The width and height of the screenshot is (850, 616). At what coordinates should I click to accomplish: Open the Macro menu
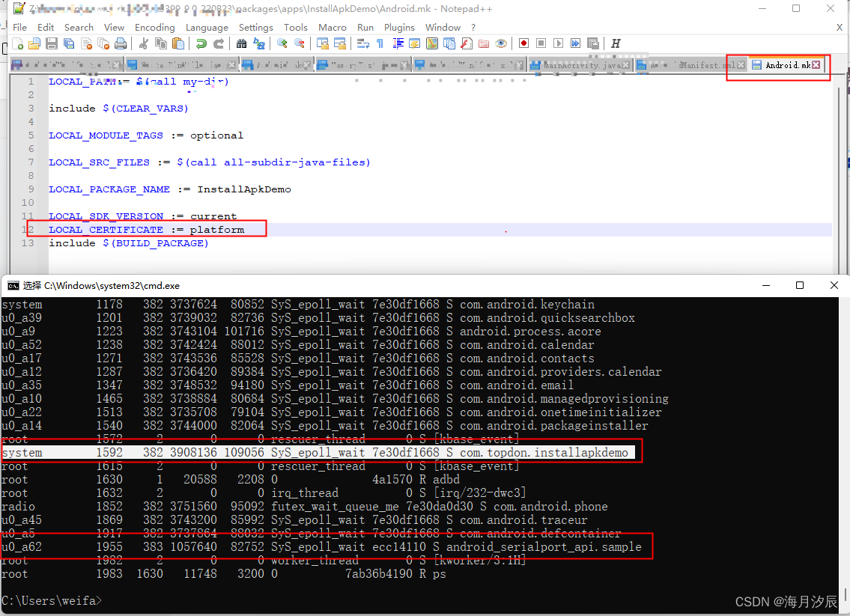[x=332, y=27]
